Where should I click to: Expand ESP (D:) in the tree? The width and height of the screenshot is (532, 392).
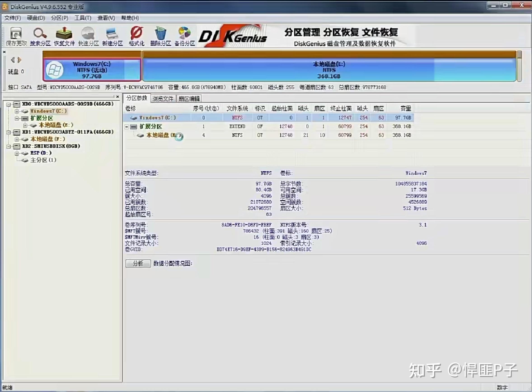pos(16,153)
